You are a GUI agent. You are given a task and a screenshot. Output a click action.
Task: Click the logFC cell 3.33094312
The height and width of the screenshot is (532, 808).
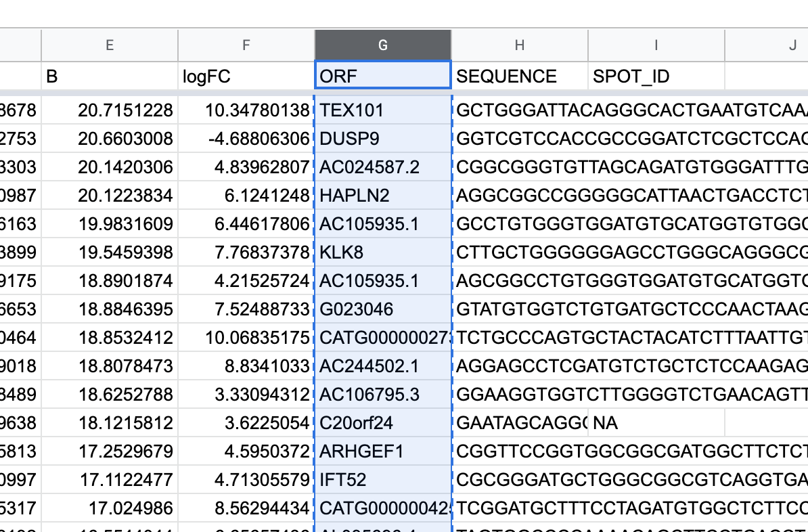pos(246,395)
